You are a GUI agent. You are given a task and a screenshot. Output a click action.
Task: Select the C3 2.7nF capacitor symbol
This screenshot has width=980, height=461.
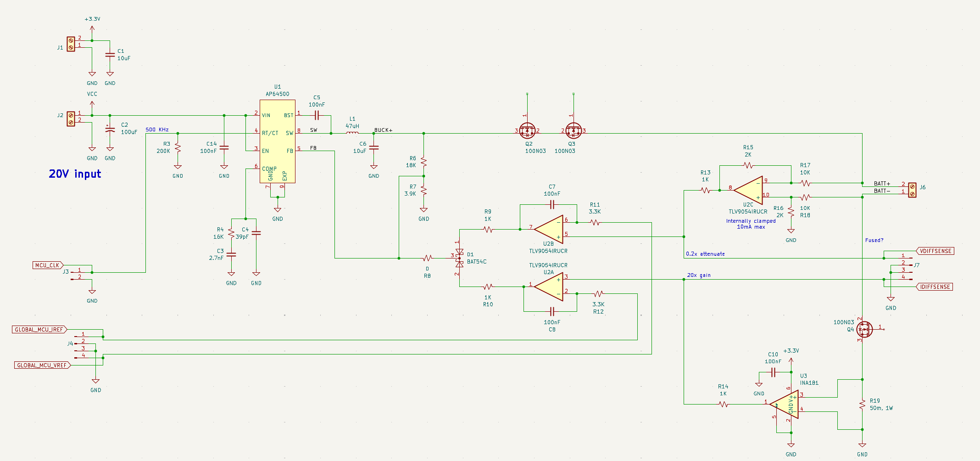click(x=231, y=254)
